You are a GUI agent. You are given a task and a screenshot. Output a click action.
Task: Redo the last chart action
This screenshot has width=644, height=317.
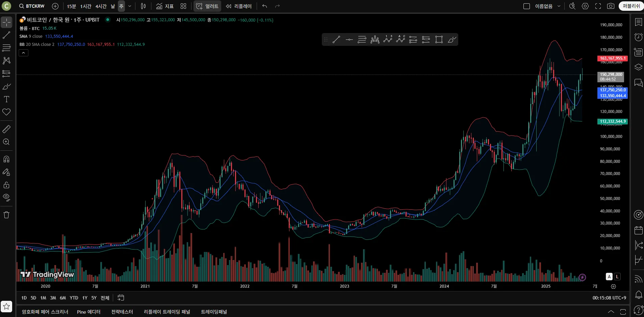[x=277, y=6]
